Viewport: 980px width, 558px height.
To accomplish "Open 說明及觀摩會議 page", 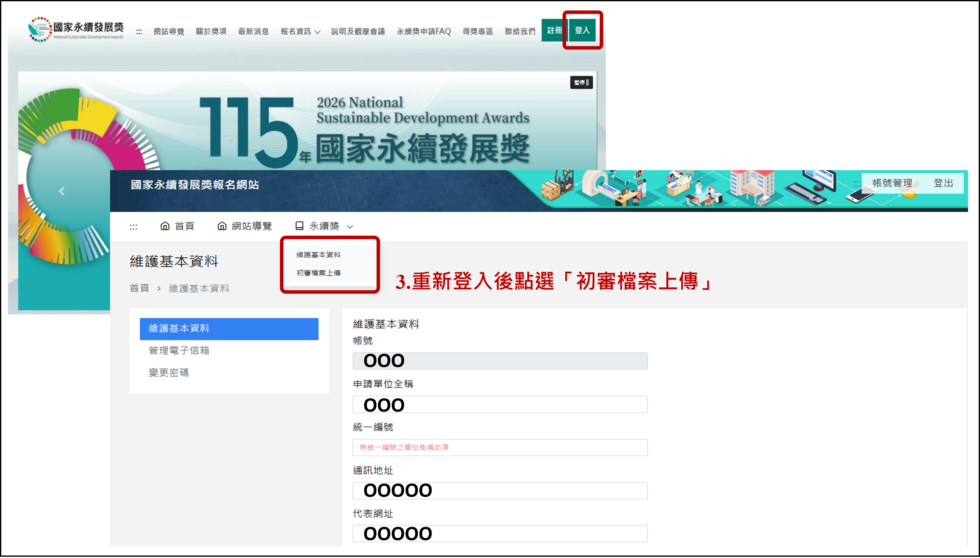I will click(x=358, y=31).
